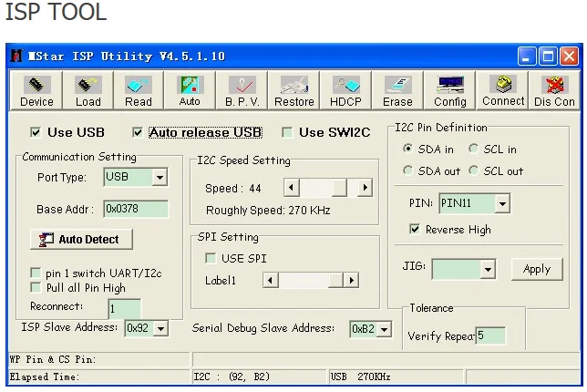Uncheck the Reverse High checkbox
Screen dimensions: 587x392
click(x=415, y=229)
